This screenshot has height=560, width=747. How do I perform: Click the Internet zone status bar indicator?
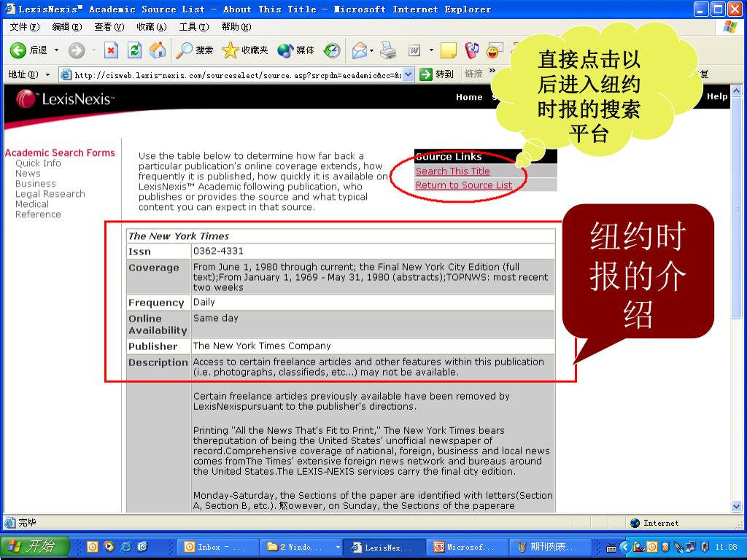(655, 523)
